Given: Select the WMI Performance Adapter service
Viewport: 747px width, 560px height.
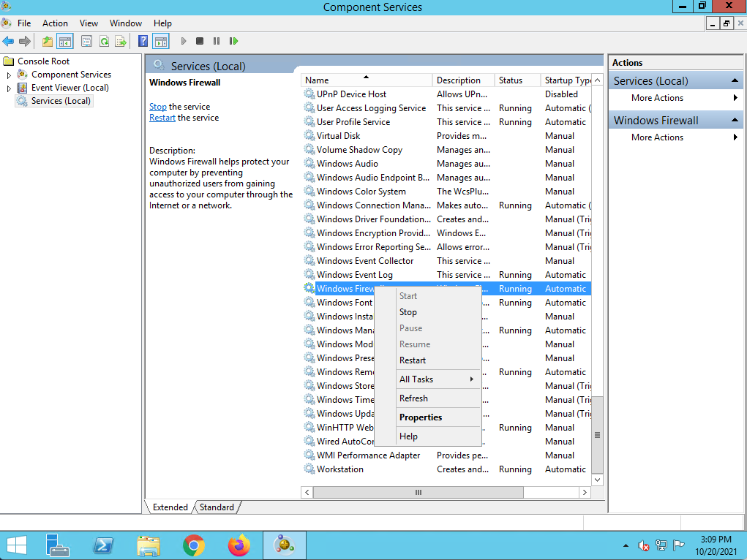Looking at the screenshot, I should tap(447, 455).
